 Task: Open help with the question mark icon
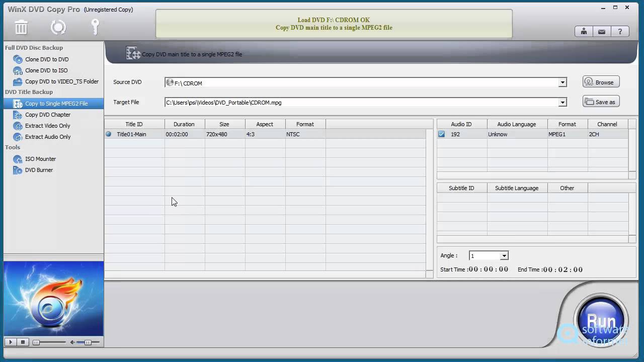(x=620, y=32)
